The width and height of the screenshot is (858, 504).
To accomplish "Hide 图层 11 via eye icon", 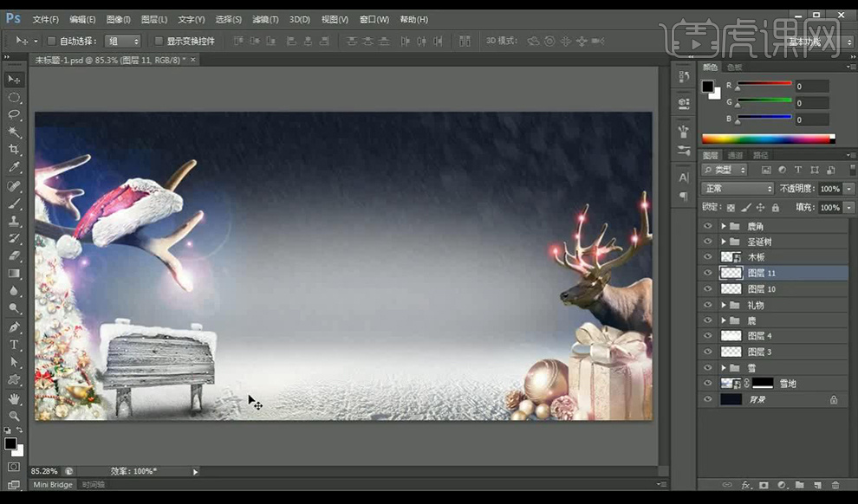I will click(x=708, y=273).
